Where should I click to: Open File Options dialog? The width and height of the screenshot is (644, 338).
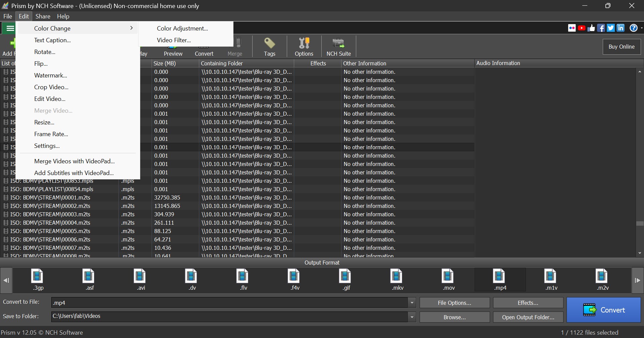[x=454, y=302]
